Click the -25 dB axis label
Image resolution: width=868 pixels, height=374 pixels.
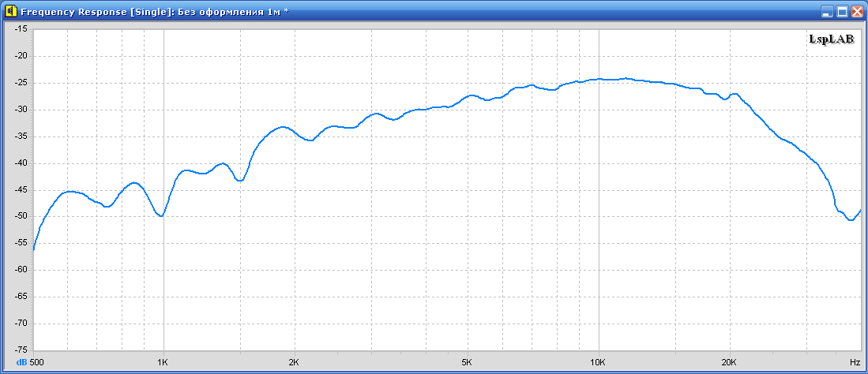pos(20,82)
